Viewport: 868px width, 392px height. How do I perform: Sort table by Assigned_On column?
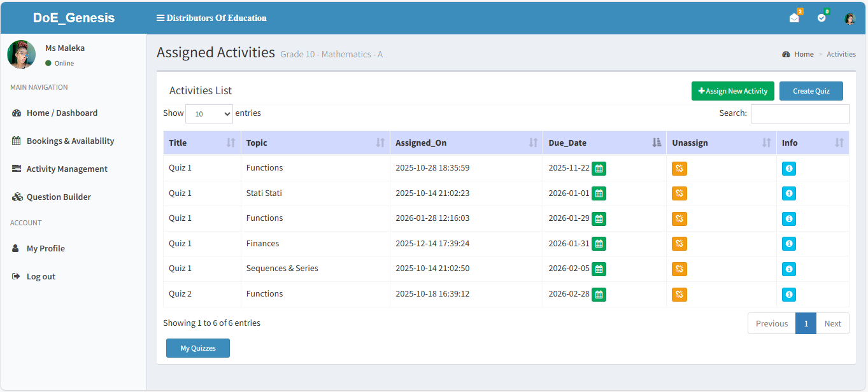click(466, 143)
